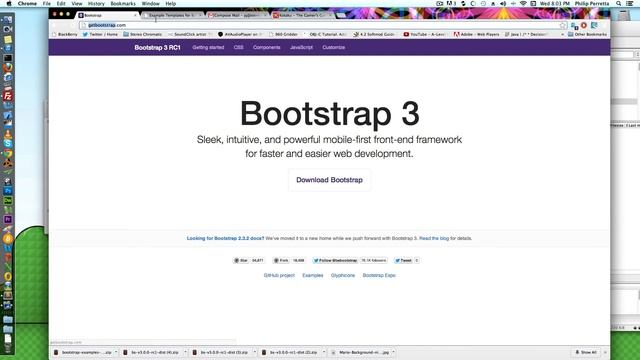Click the GitHub Star button
Image resolution: width=640 pixels, height=360 pixels.
(x=241, y=260)
